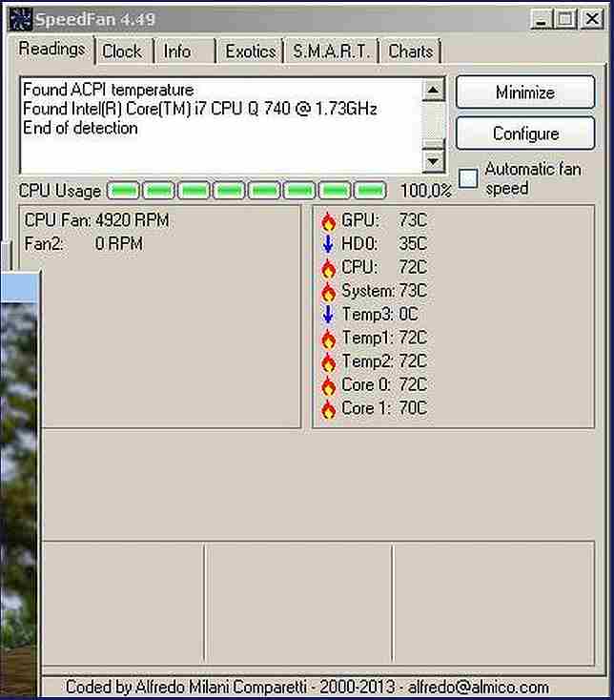614x700 pixels.
Task: Click the 'GPU: 73C' temperature text
Action: pyautogui.click(x=384, y=220)
